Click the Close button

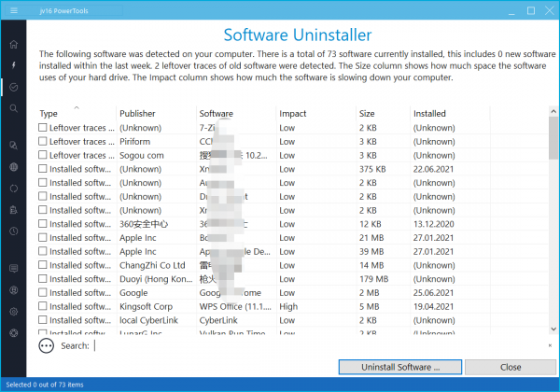[511, 367]
